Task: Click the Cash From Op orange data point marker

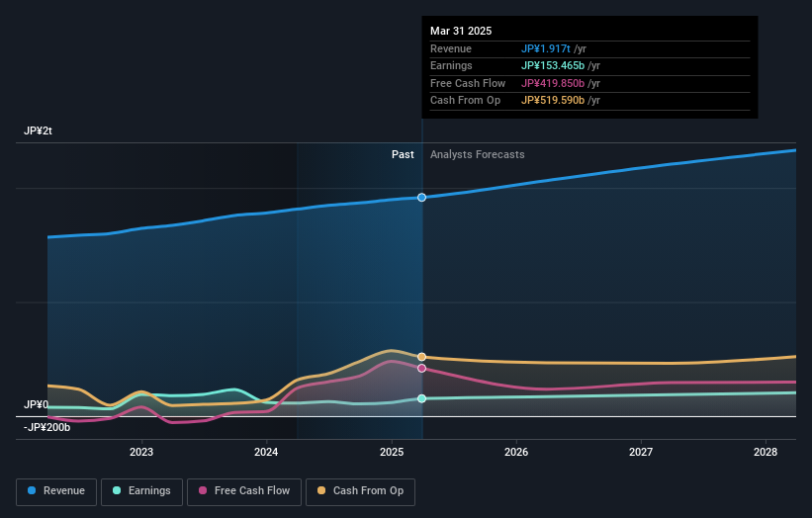Action: click(x=422, y=357)
